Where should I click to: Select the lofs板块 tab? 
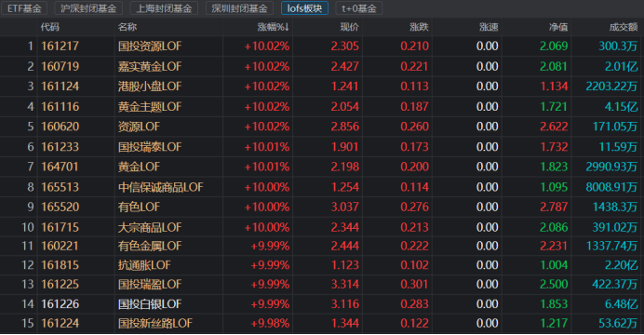[304, 8]
